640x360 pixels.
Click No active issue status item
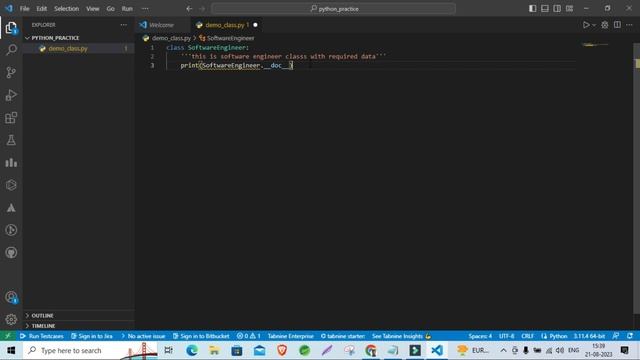(x=143, y=336)
